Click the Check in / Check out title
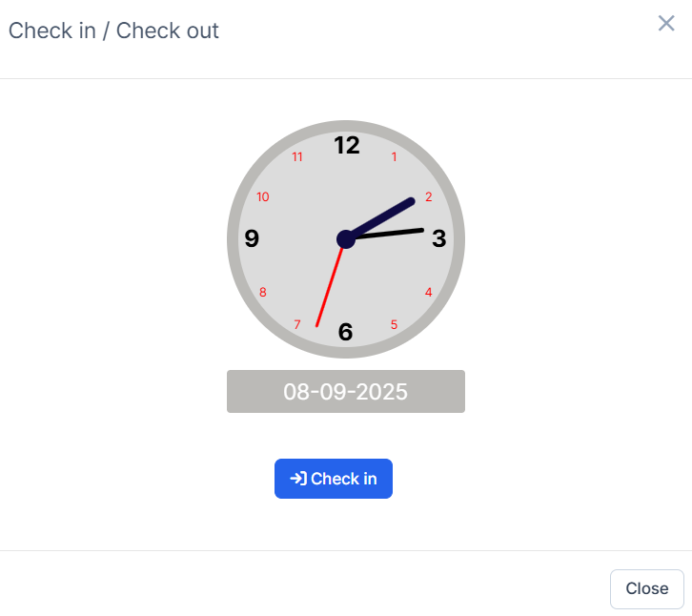 coord(113,31)
